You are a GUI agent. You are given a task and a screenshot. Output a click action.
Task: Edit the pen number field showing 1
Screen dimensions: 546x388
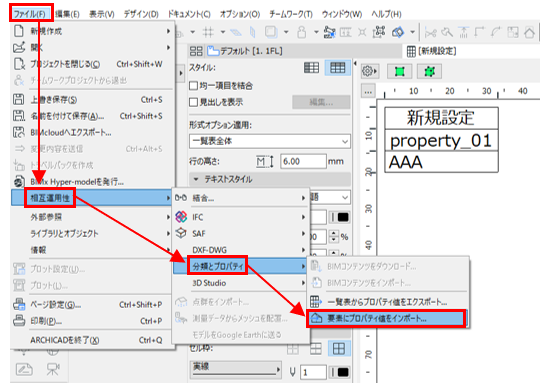click(313, 372)
